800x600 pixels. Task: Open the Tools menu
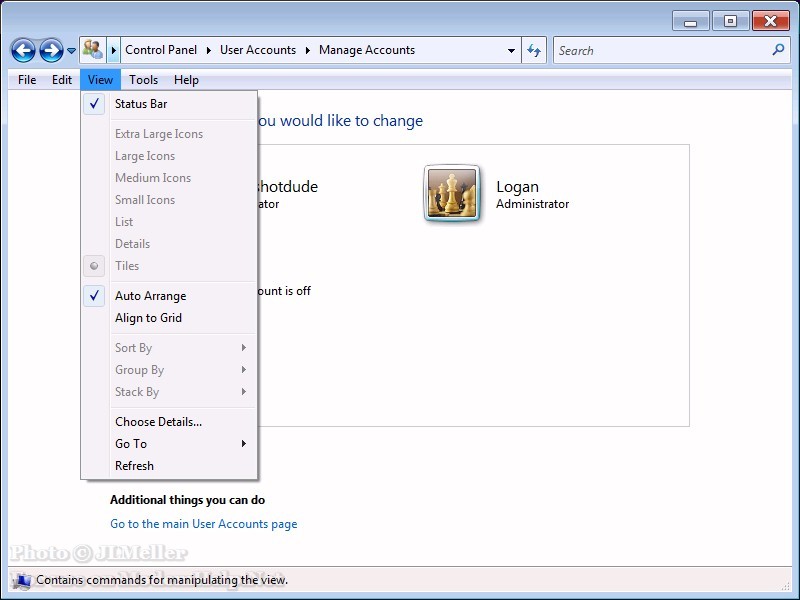click(x=143, y=80)
